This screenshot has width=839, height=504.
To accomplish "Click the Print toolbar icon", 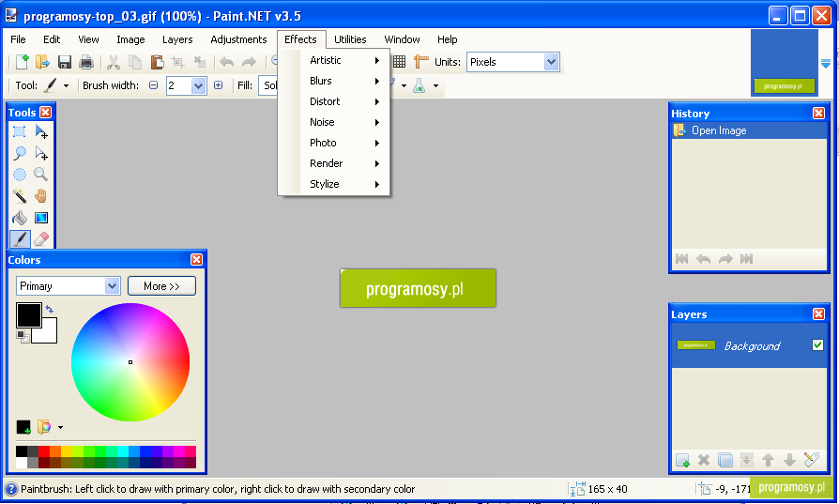I will 86,62.
